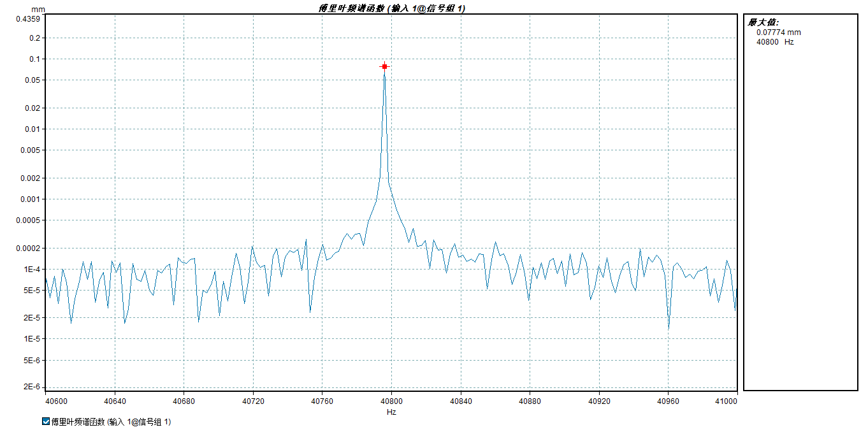Click the 40960 X-axis tick label
868x432 pixels.
point(668,401)
